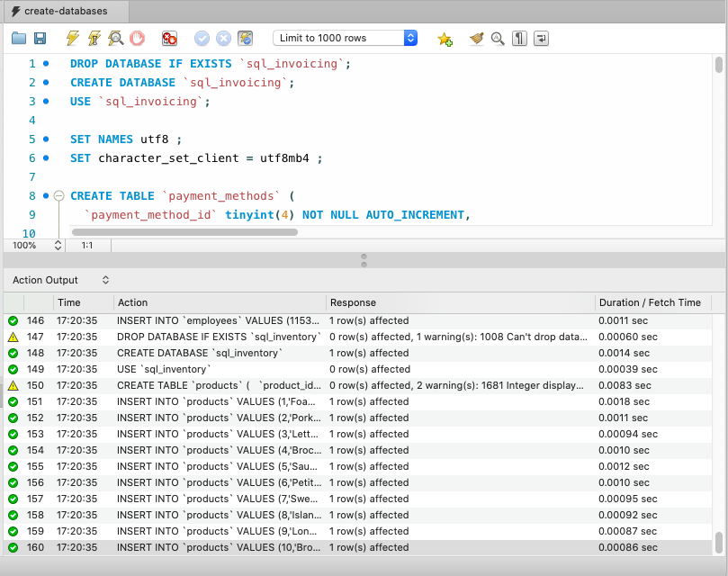Viewport: 728px width, 576px height.
Task: Toggle word wrapping in the editor
Action: pyautogui.click(x=541, y=39)
